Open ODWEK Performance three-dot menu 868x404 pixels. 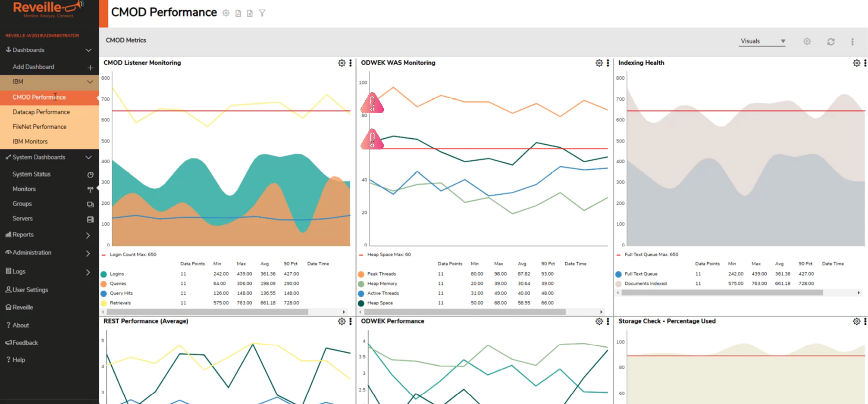click(x=608, y=321)
